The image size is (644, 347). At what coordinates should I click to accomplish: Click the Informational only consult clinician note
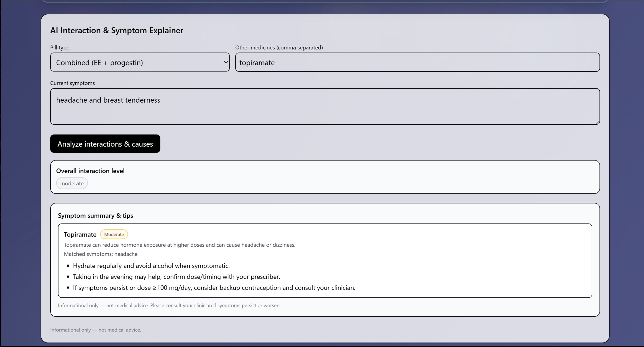pyautogui.click(x=169, y=306)
